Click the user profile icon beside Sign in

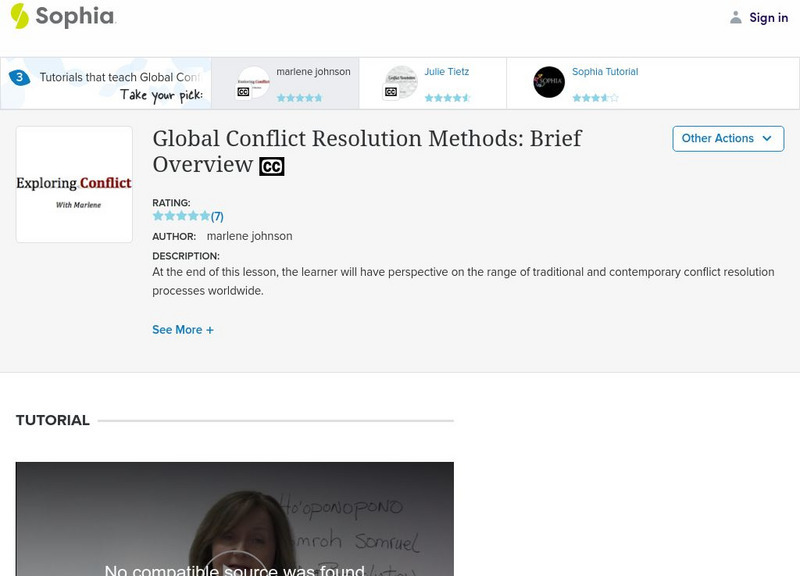click(x=735, y=17)
